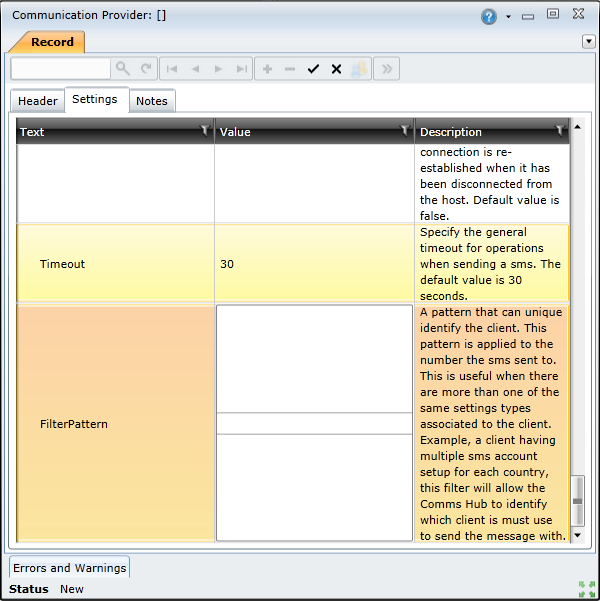Open the blue help icon
Screen dimensions: 600x601
(489, 16)
